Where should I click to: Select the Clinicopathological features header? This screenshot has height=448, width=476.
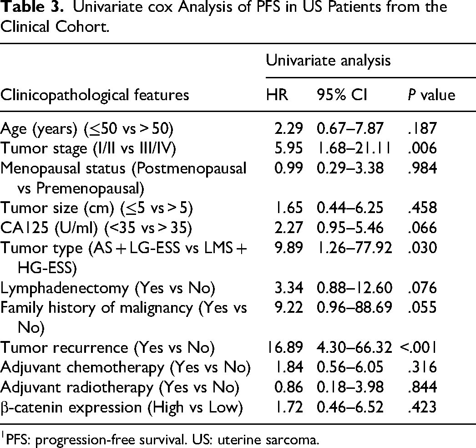[x=95, y=95]
